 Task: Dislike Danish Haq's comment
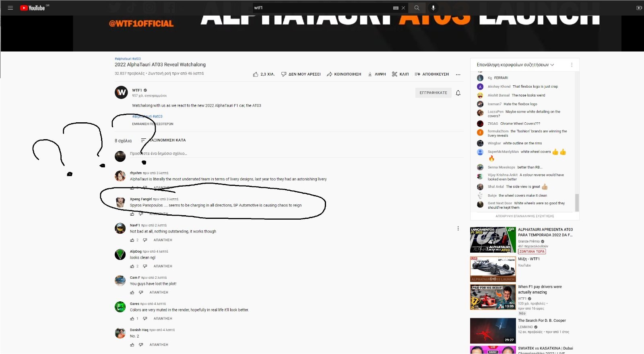tap(141, 345)
